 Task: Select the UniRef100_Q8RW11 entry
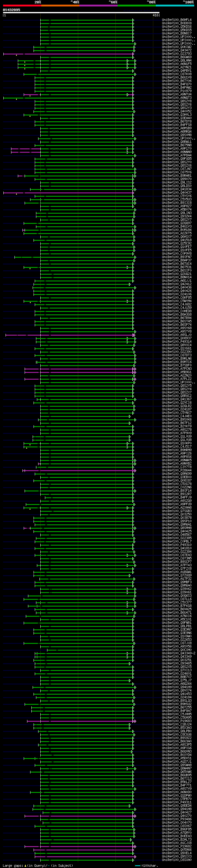pyautogui.click(x=177, y=142)
